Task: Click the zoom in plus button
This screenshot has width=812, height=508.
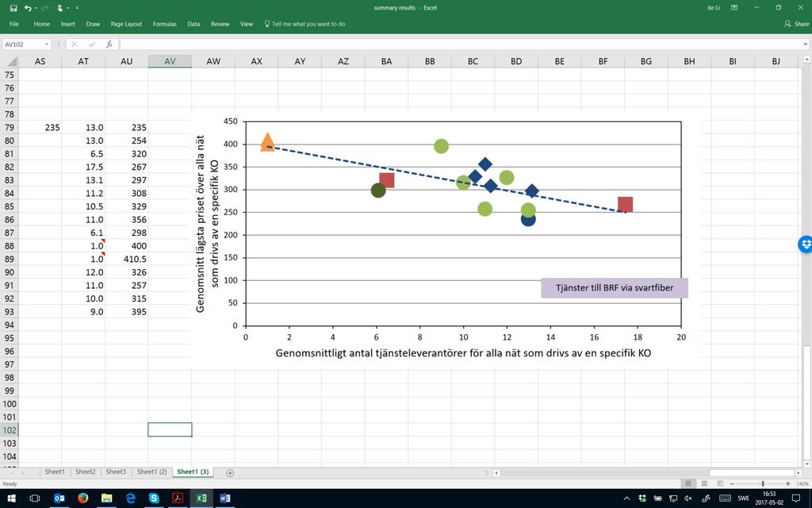Action: pyautogui.click(x=787, y=483)
